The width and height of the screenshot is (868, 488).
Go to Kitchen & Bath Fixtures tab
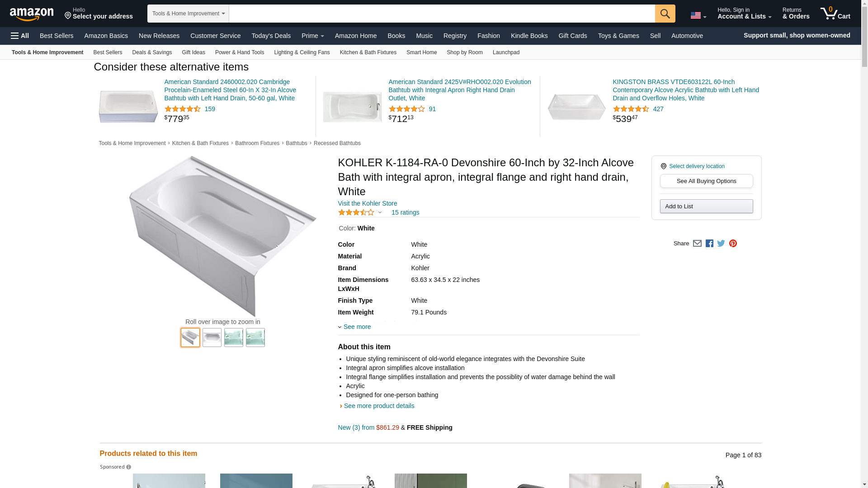[368, 52]
